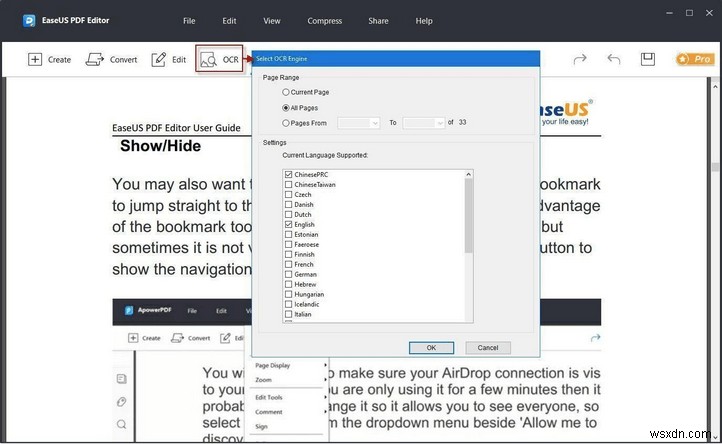Select the Current Page radio button
This screenshot has height=444, width=723.
click(x=286, y=92)
